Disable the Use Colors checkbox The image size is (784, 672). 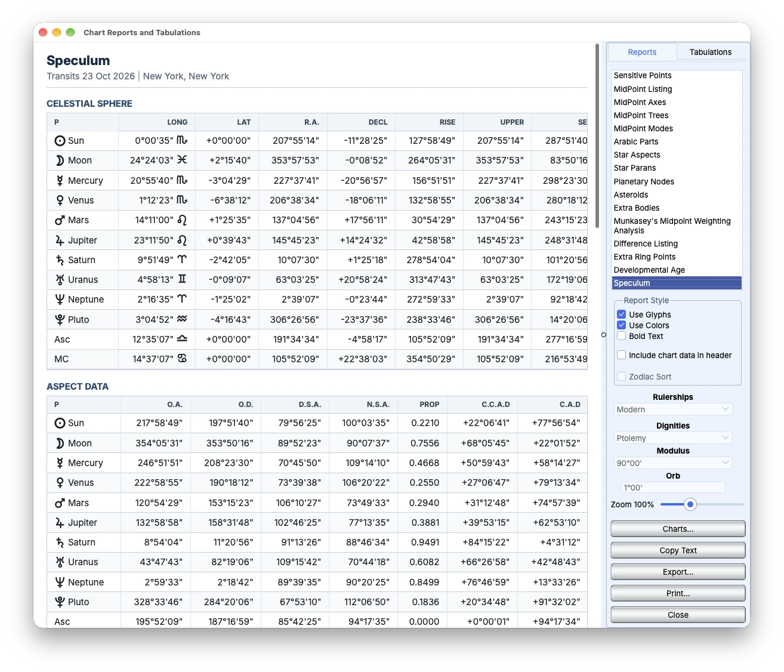tap(621, 325)
